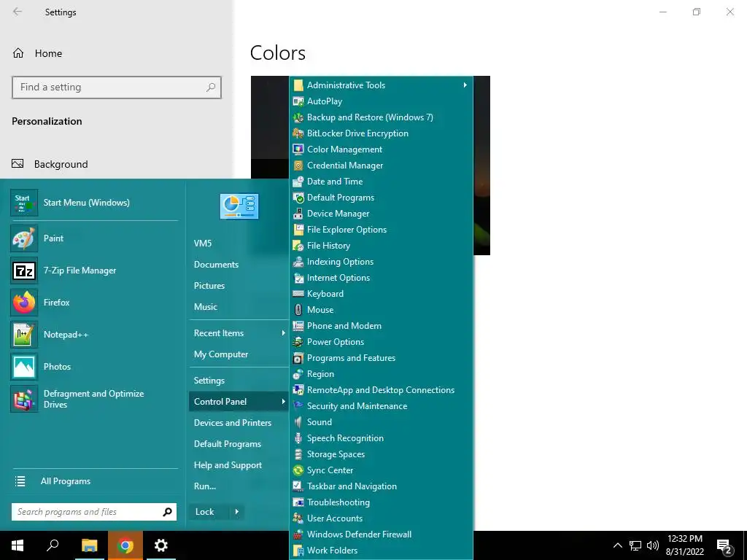Select Background in Personalization
This screenshot has height=560, width=747.
[117, 164]
